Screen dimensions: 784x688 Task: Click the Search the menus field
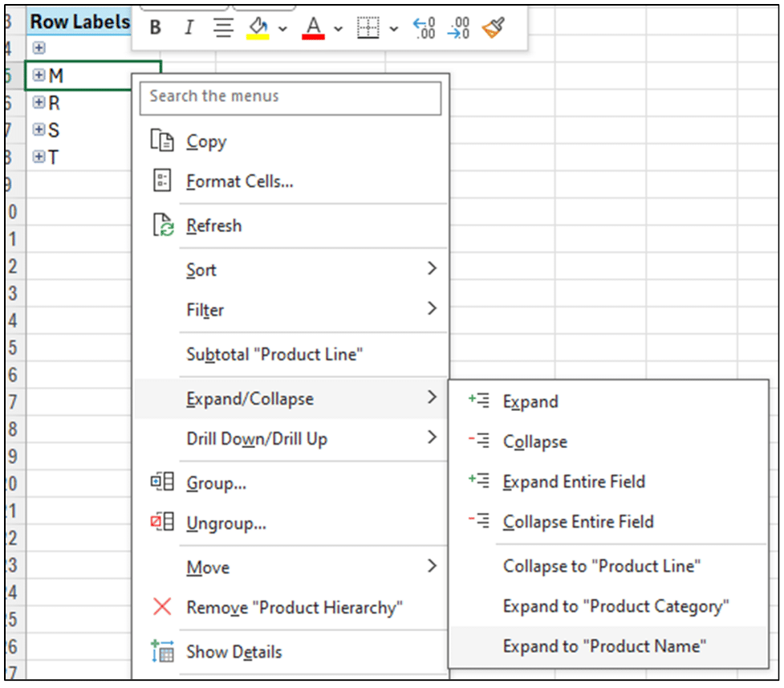[291, 97]
